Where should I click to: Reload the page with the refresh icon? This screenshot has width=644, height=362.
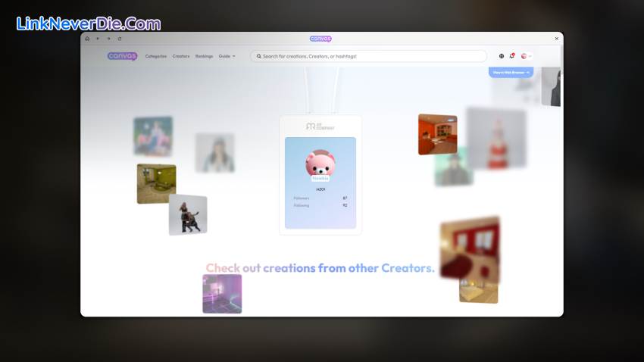tap(119, 39)
